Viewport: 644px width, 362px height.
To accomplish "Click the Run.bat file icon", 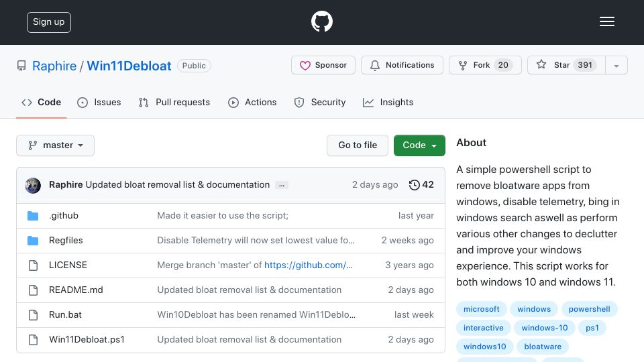I will click(x=33, y=315).
